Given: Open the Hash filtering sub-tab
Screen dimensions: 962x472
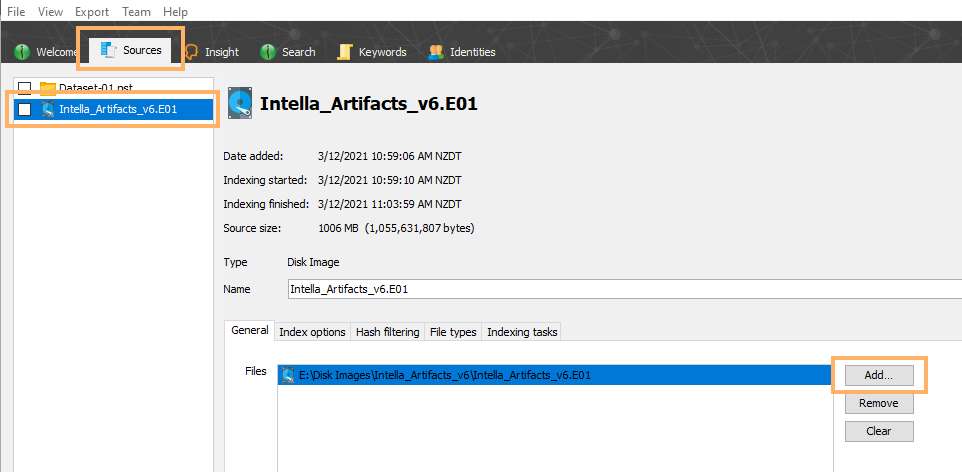Looking at the screenshot, I should (x=387, y=331).
